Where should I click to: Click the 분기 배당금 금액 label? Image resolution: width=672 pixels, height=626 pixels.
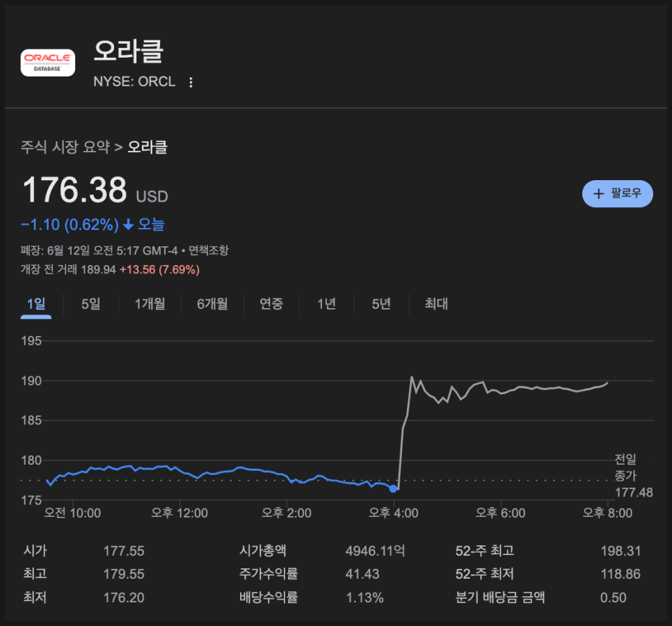coord(499,597)
